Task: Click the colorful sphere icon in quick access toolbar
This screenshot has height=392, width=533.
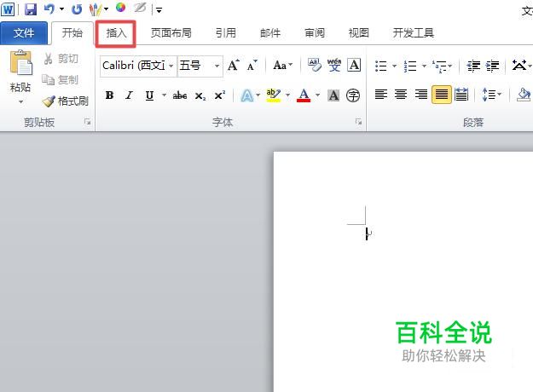Action: coord(121,8)
